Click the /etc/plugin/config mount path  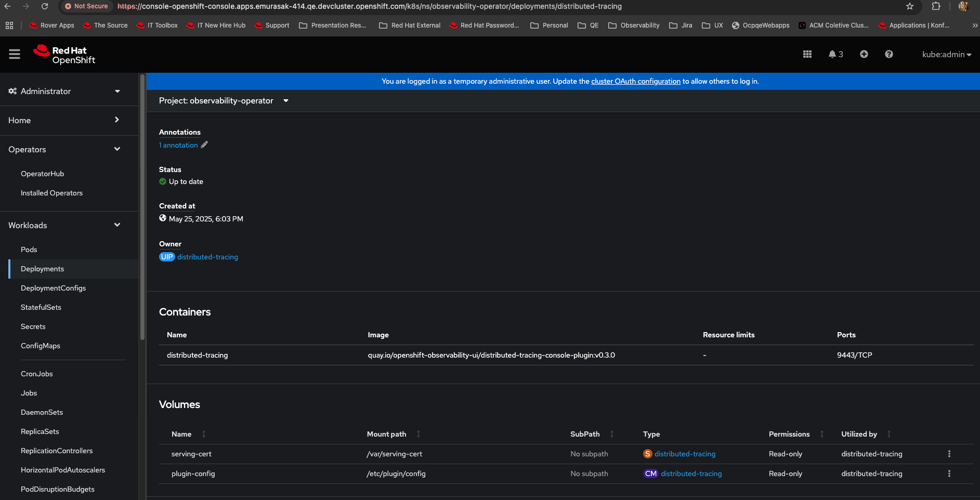[x=396, y=473]
